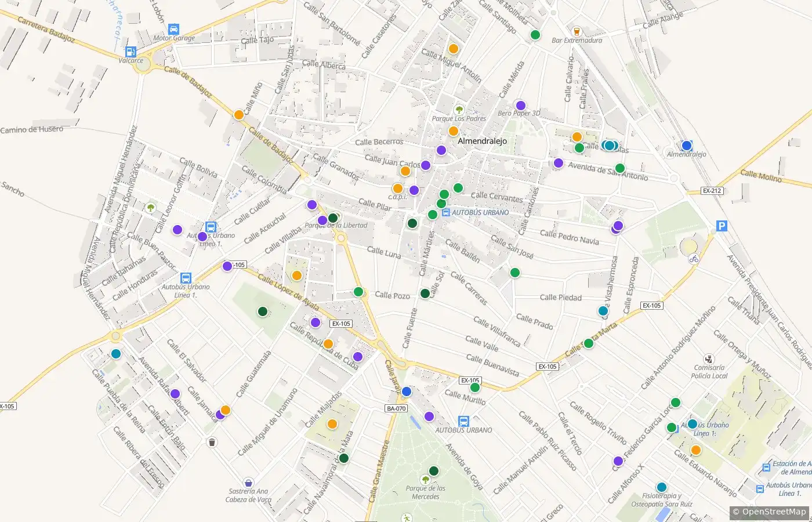
Task: Click the Calle Cervantes street label
Action: (x=497, y=197)
